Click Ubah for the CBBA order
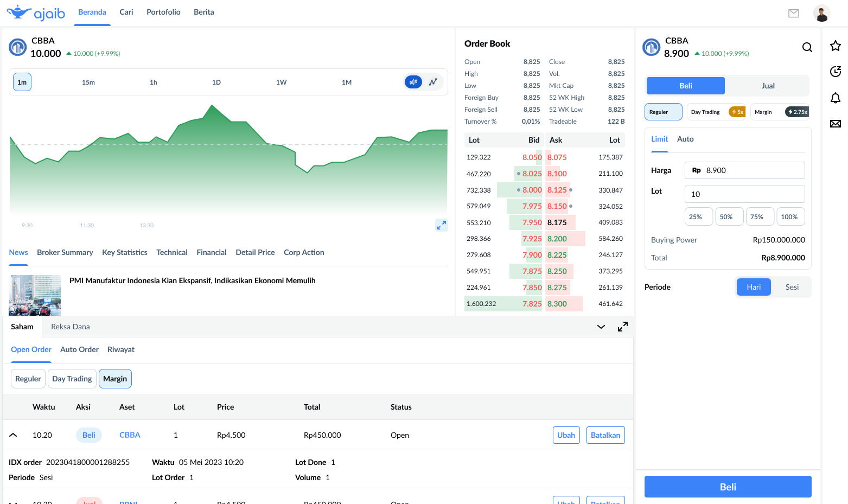The image size is (848, 504). 566,435
